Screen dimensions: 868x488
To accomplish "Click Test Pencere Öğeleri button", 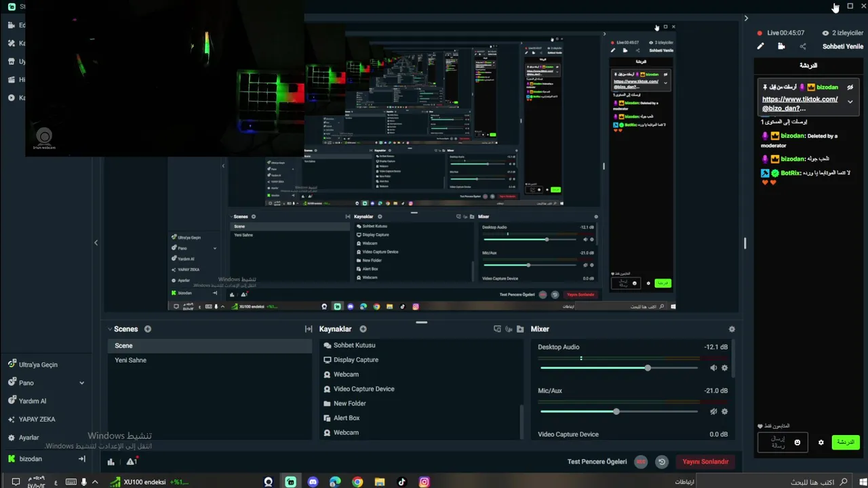I will coord(597,462).
